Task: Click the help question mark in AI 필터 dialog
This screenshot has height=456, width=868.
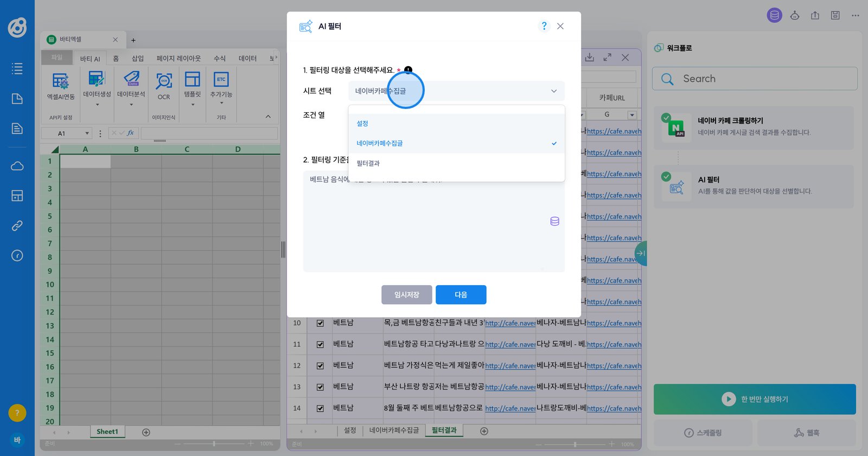Action: (544, 26)
